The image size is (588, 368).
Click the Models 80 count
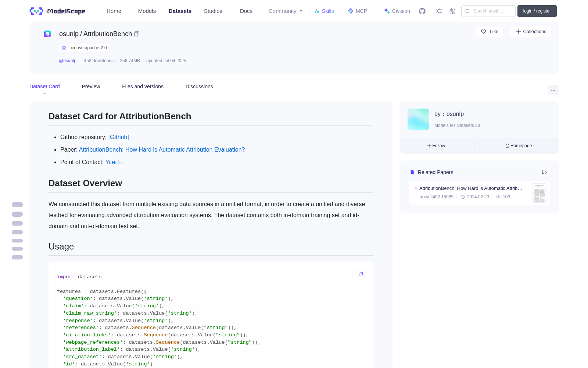pyautogui.click(x=444, y=125)
